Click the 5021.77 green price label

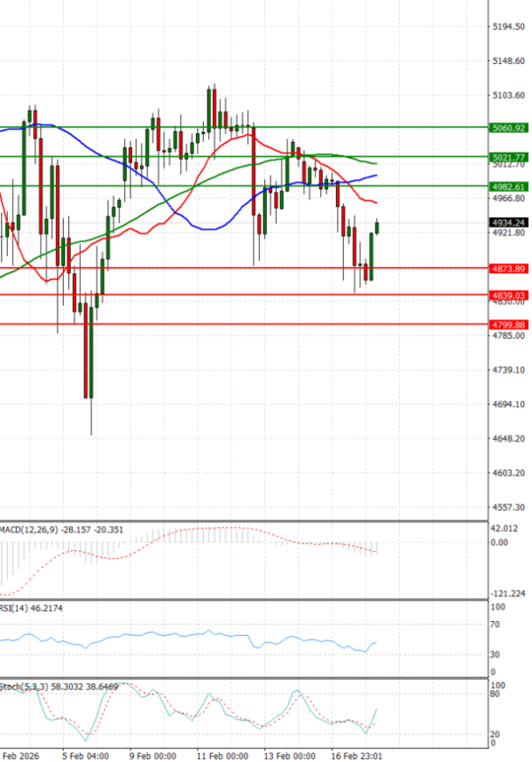[x=508, y=157]
